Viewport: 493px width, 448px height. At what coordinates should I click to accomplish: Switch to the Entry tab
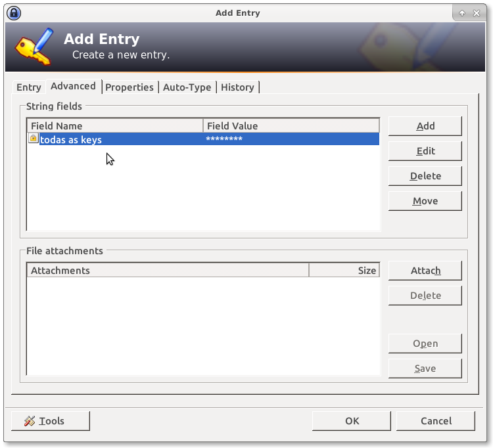[29, 87]
